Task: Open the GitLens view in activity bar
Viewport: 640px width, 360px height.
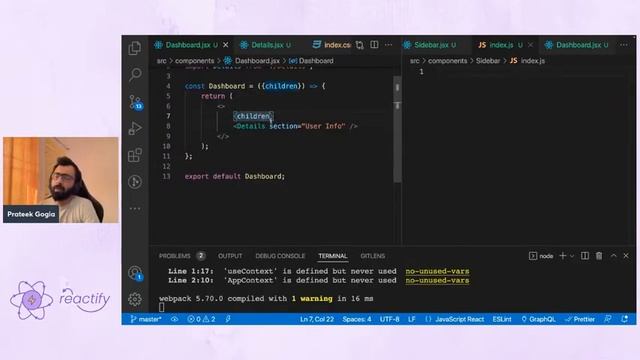Action: pos(135,182)
